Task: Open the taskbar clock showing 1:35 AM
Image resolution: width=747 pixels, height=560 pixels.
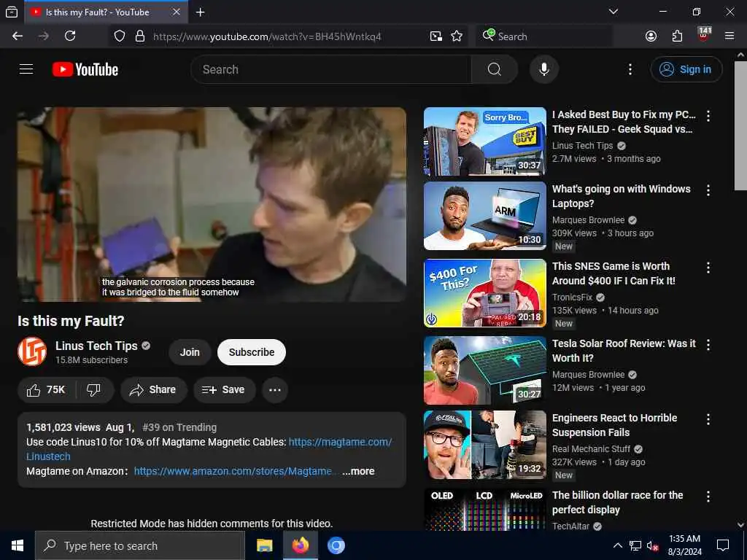Action: tap(684, 545)
